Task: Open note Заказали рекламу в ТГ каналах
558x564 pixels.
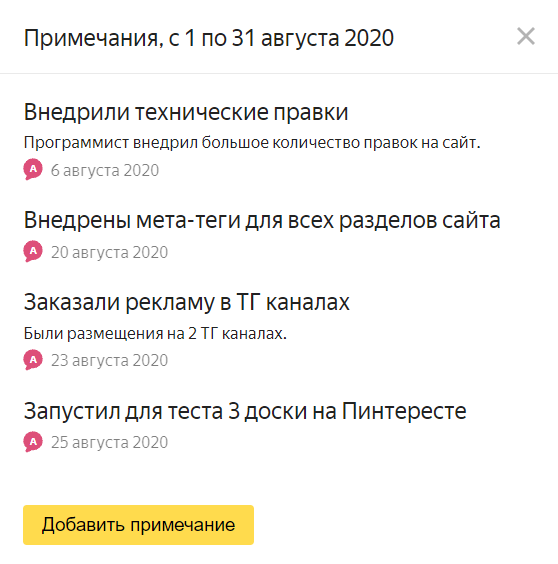Action: [186, 302]
